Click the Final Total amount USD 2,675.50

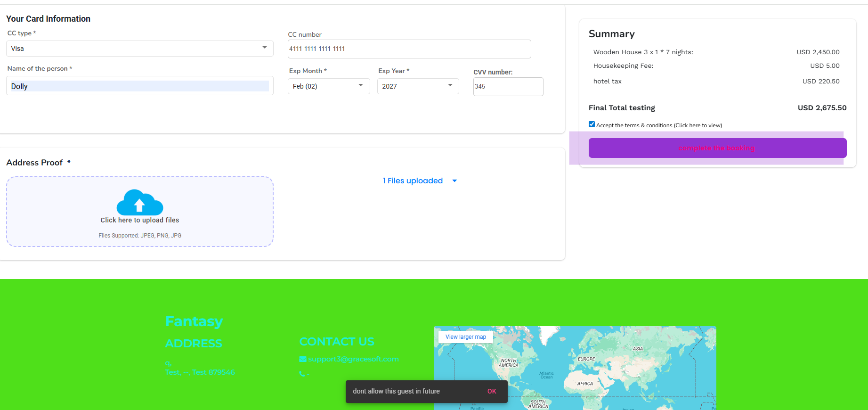[822, 108]
